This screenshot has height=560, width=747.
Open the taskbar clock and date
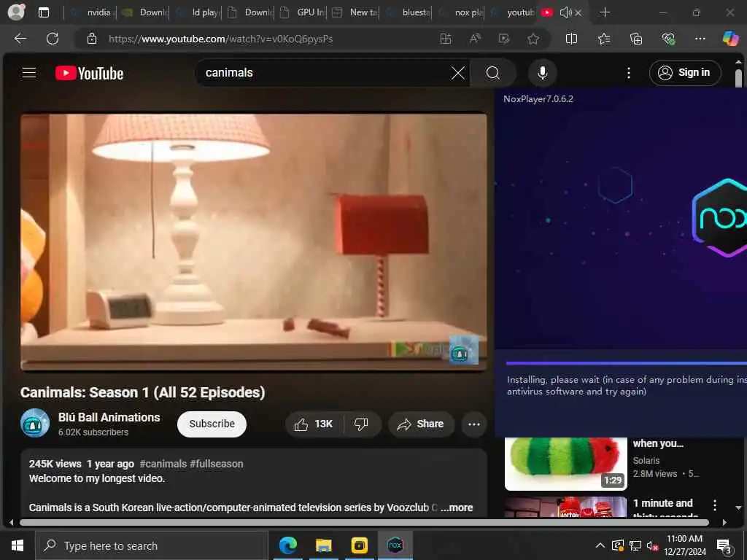(684, 545)
